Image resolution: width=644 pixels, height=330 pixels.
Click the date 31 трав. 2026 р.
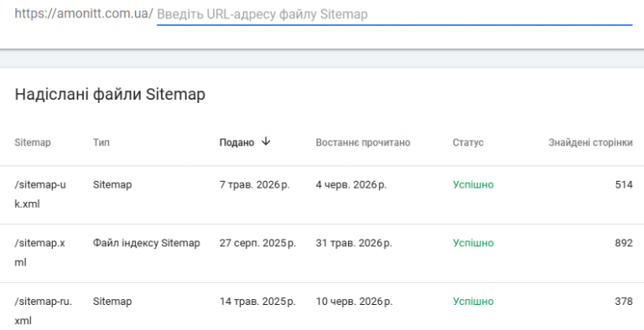point(354,243)
